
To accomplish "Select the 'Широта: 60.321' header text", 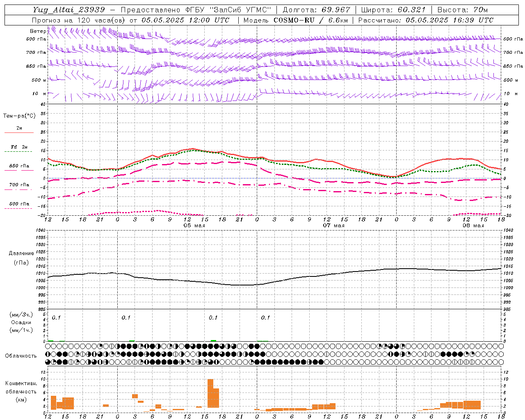I will [x=393, y=10].
